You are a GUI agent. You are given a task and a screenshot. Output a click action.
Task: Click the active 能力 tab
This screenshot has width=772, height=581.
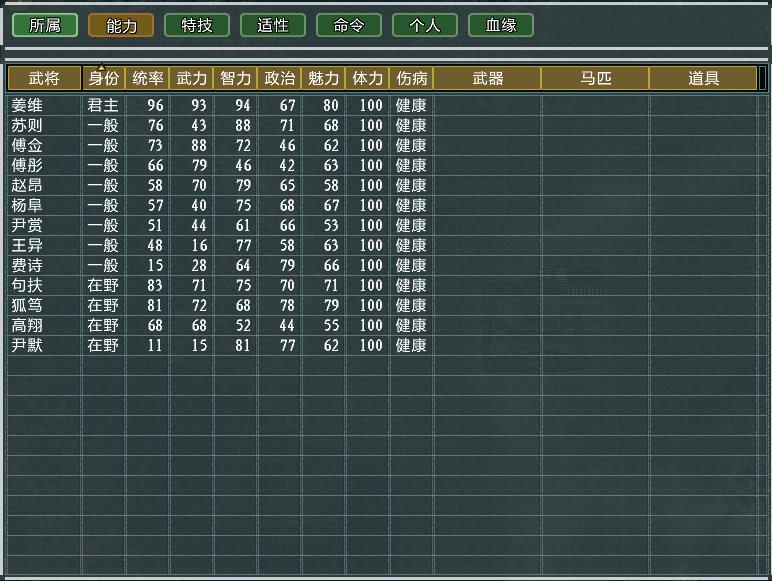click(x=121, y=25)
